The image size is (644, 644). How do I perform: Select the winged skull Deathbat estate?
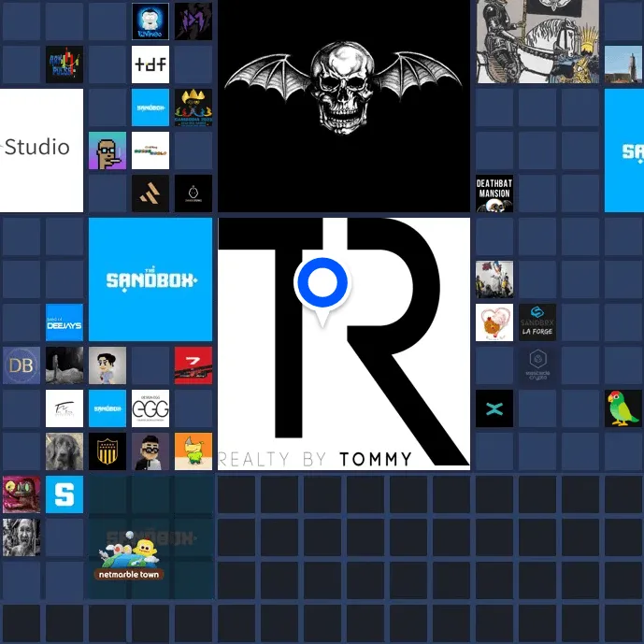344,106
